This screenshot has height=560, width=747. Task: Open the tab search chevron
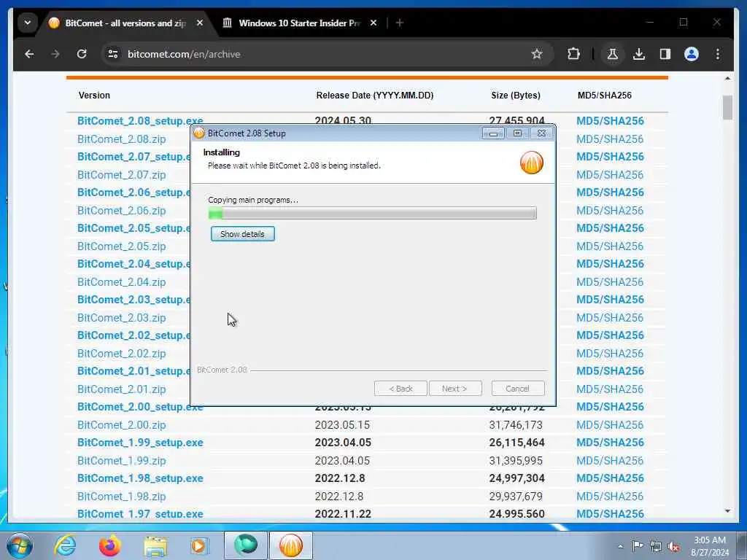tap(28, 23)
